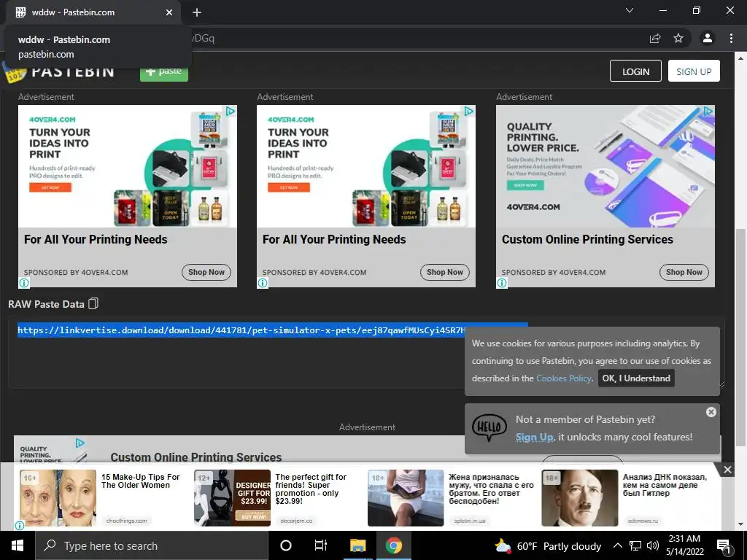Copy raw paste data using clipboard icon
Viewport: 747px width, 560px height.
[x=93, y=304]
